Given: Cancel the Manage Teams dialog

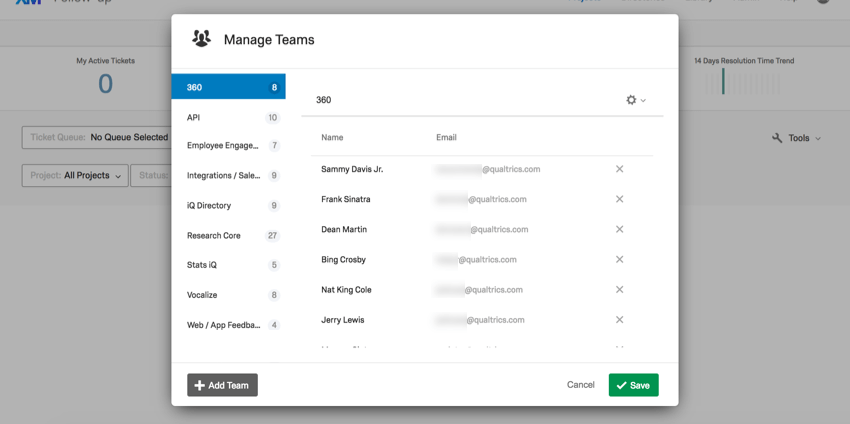Looking at the screenshot, I should 580,385.
